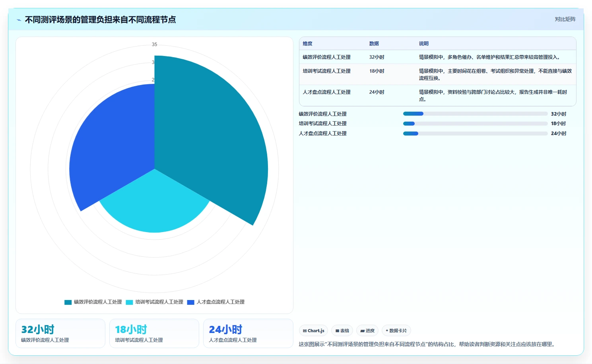Select table cell 培训考试流程人工处理
Screen dimensions: 592x364
pos(326,71)
